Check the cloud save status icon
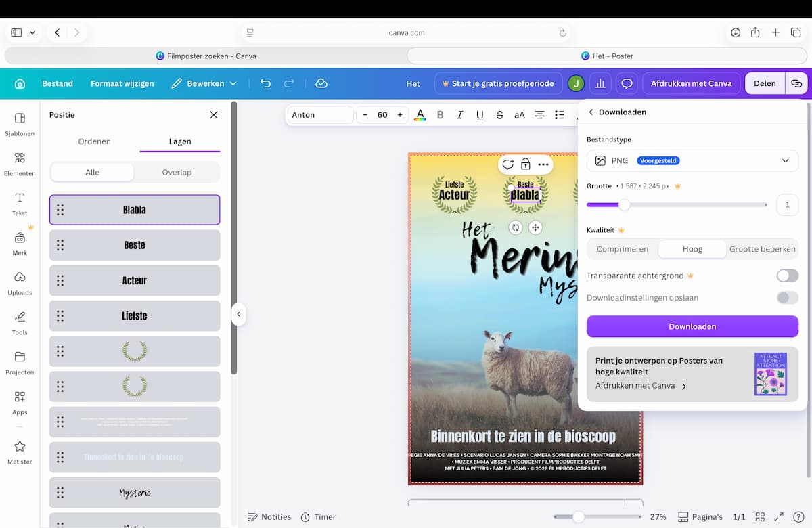 pos(321,83)
